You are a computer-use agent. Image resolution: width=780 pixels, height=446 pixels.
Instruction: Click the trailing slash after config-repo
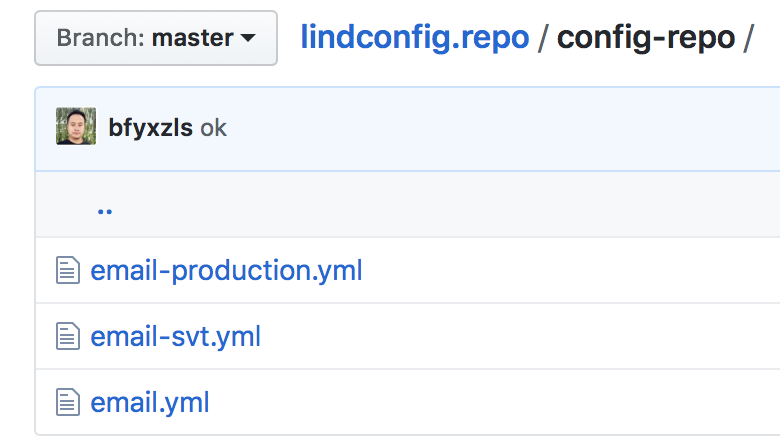click(747, 38)
